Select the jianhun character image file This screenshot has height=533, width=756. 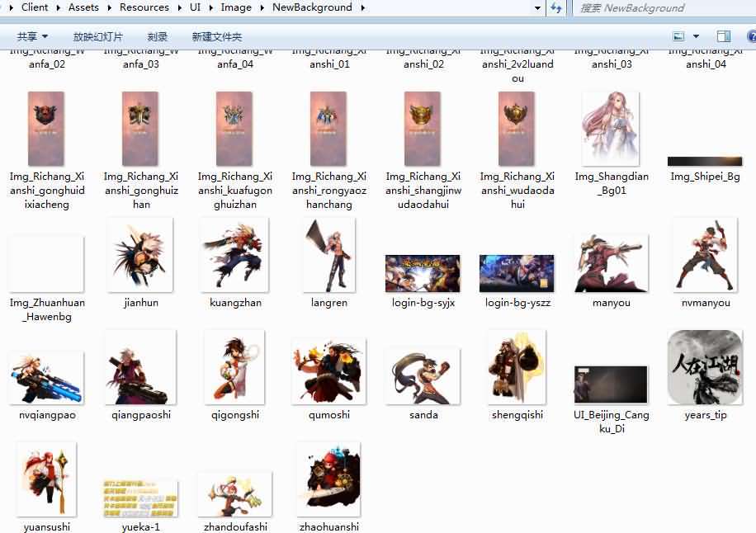[x=140, y=256]
